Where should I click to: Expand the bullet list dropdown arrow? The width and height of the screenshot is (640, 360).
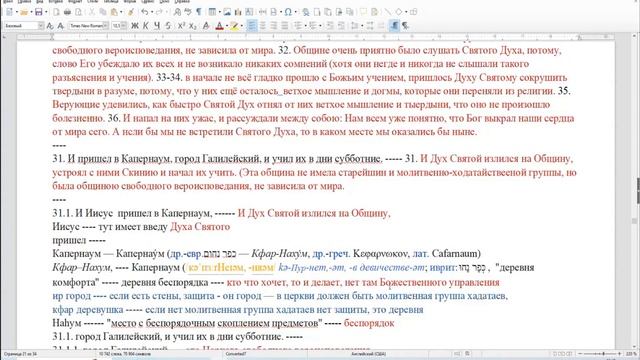click(305, 26)
